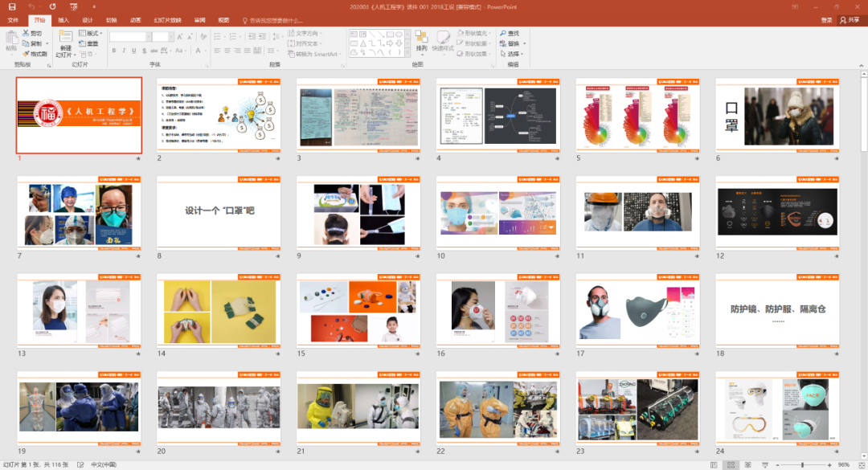Viewport: 868px width, 470px height.
Task: Click the Increase Indent icon
Action: 262,36
